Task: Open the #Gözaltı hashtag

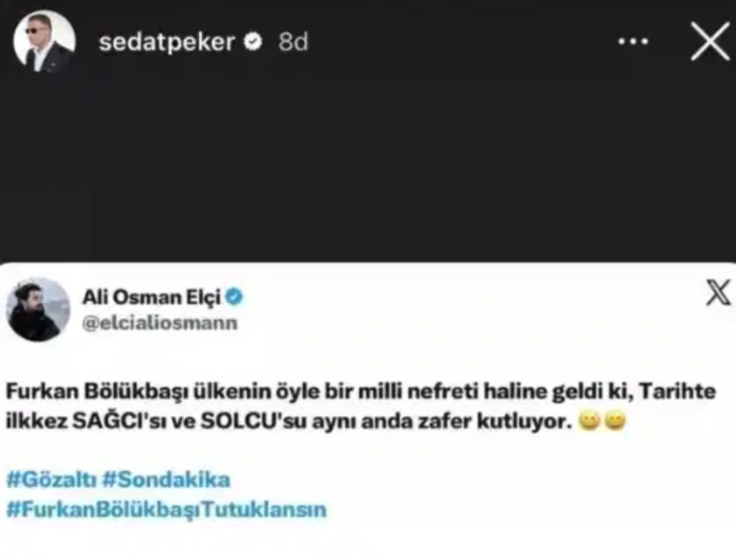Action: point(52,480)
